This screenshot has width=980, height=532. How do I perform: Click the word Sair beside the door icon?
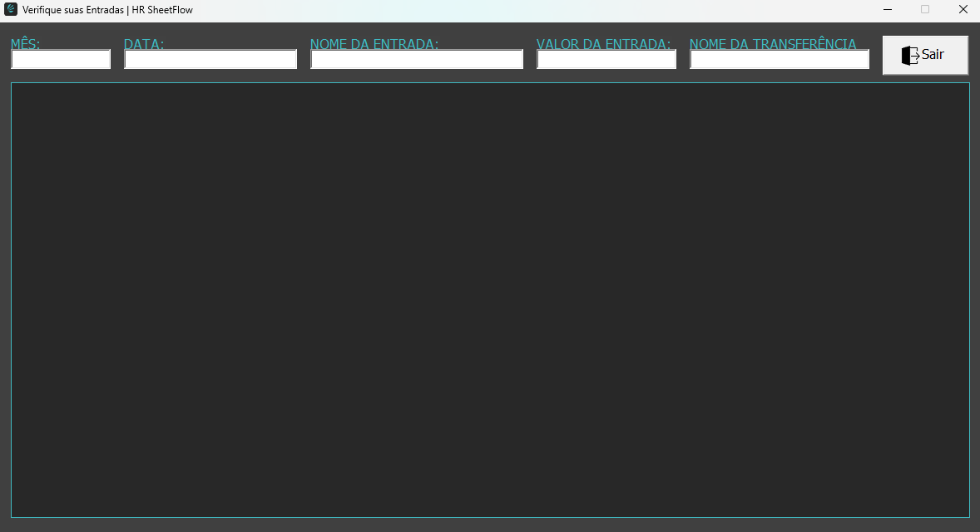(933, 55)
